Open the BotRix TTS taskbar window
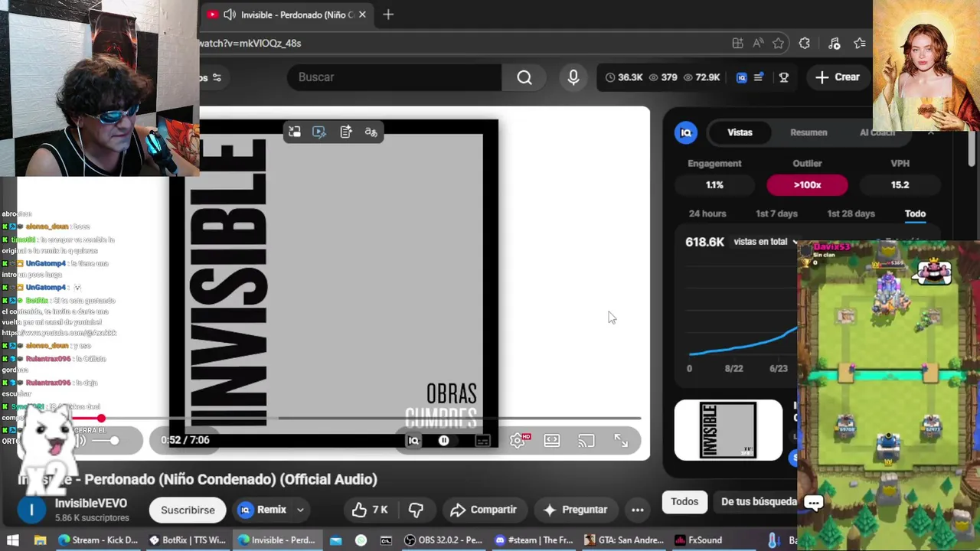980x551 pixels. (x=187, y=540)
